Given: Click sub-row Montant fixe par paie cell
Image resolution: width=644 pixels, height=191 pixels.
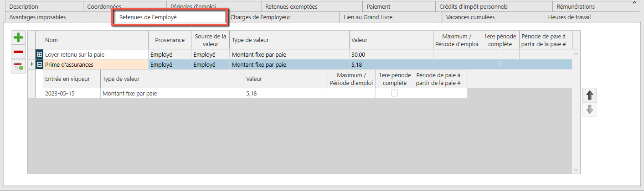Looking at the screenshot, I should coord(172,93).
